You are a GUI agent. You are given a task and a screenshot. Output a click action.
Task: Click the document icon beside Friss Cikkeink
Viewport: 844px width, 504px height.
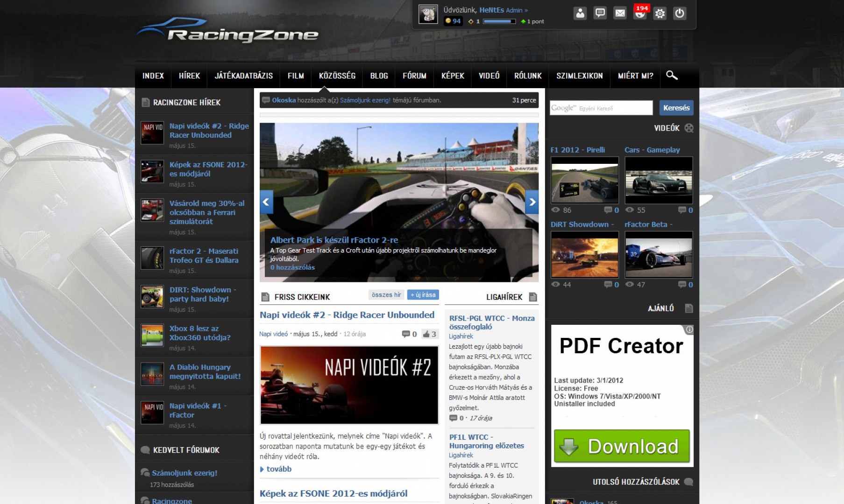pos(265,297)
